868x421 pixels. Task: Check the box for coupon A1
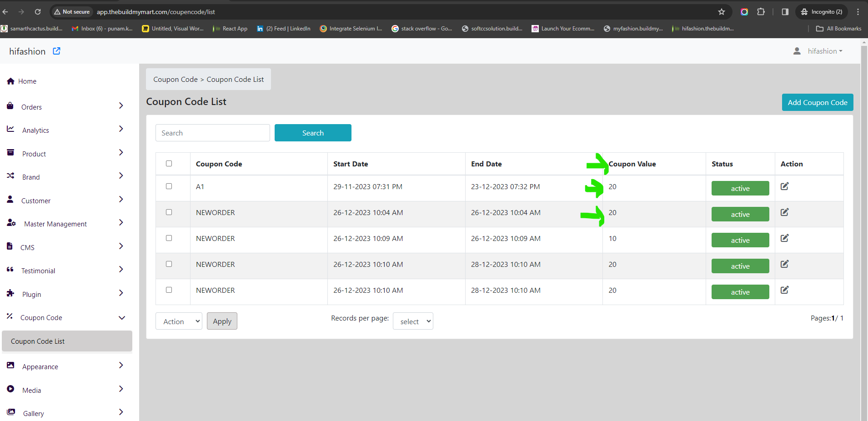tap(169, 186)
